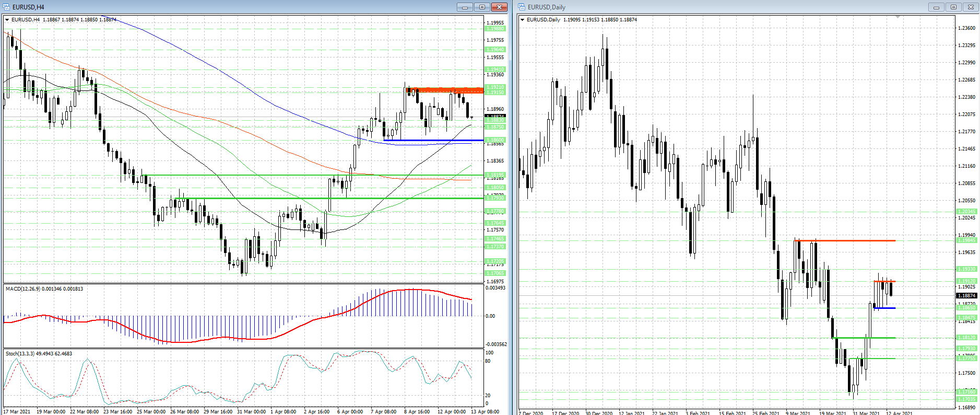This screenshot has height=415, width=980.
Task: Click the '17 Dec 2020' date on Daily axis
Action: [x=565, y=413]
